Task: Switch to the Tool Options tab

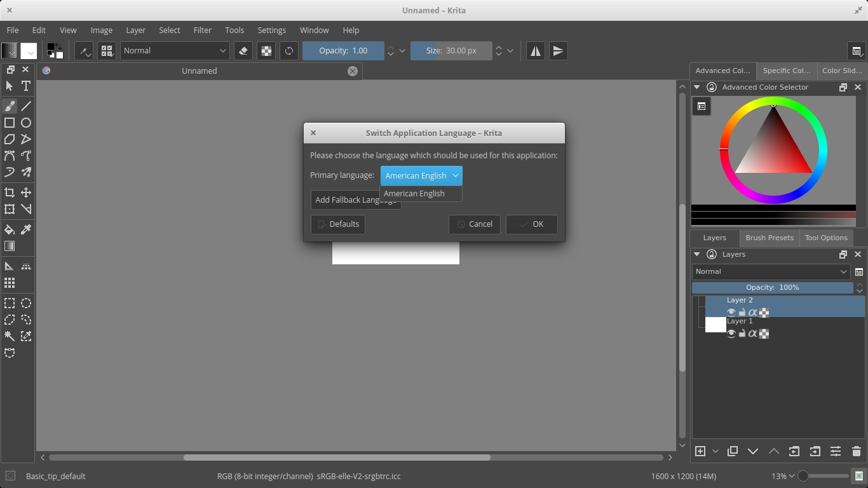Action: [825, 238]
